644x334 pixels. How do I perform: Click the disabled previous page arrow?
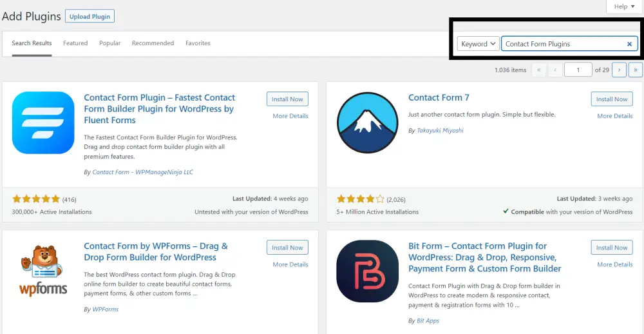pyautogui.click(x=555, y=70)
